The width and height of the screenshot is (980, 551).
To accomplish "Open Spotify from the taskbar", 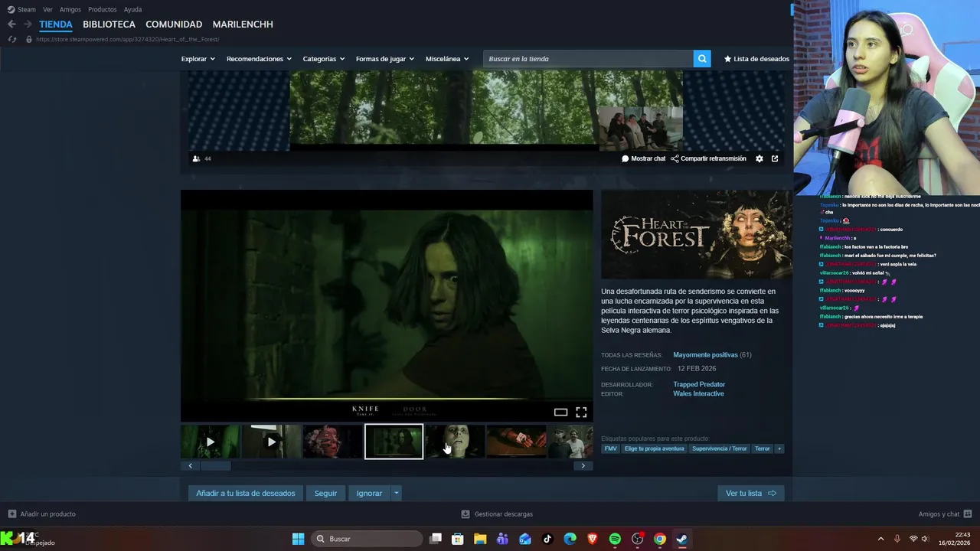I will 615,539.
